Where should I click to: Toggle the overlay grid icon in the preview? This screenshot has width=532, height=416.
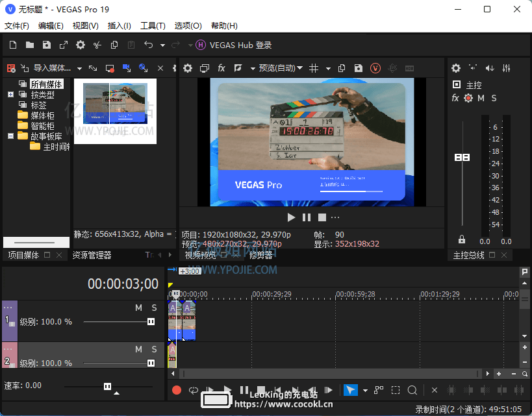tap(314, 69)
